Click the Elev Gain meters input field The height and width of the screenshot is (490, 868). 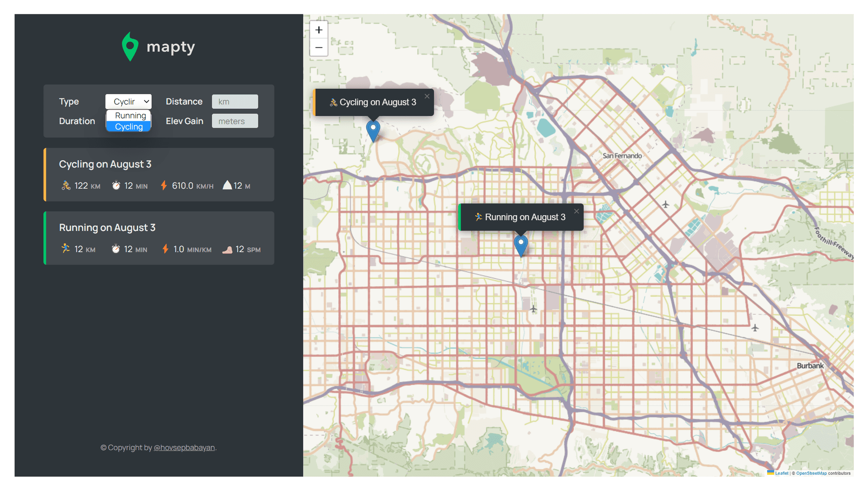235,121
